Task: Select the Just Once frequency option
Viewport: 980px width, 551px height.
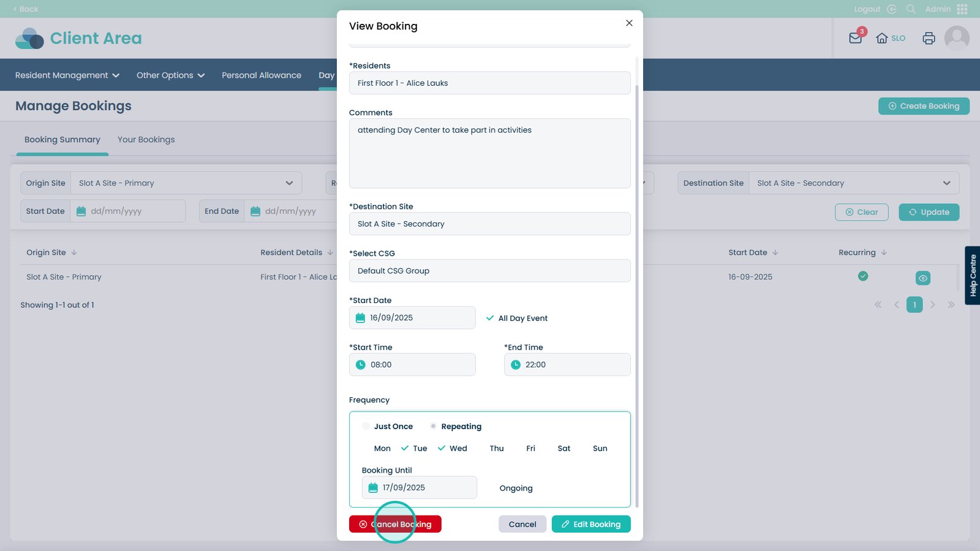Action: (366, 426)
